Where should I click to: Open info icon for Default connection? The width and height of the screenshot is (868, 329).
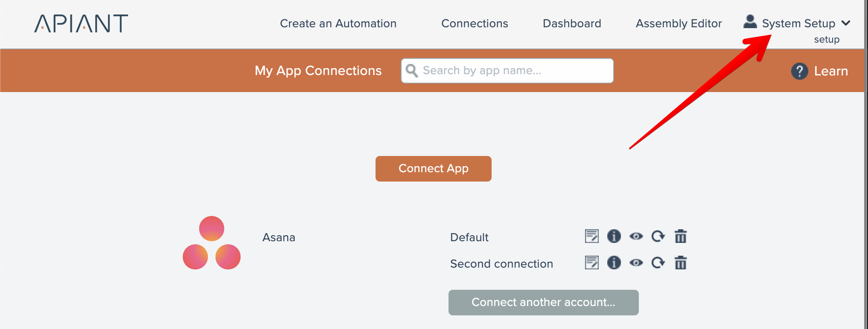pos(614,236)
